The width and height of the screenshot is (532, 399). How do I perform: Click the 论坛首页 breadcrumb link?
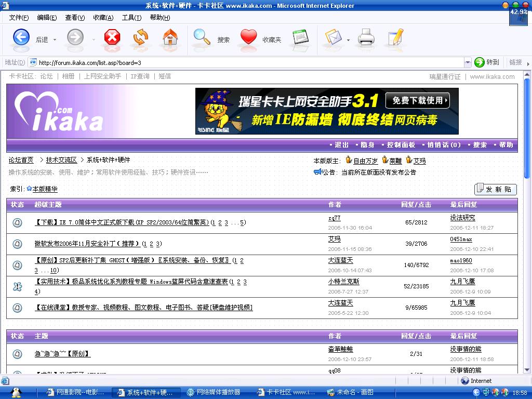(x=21, y=160)
